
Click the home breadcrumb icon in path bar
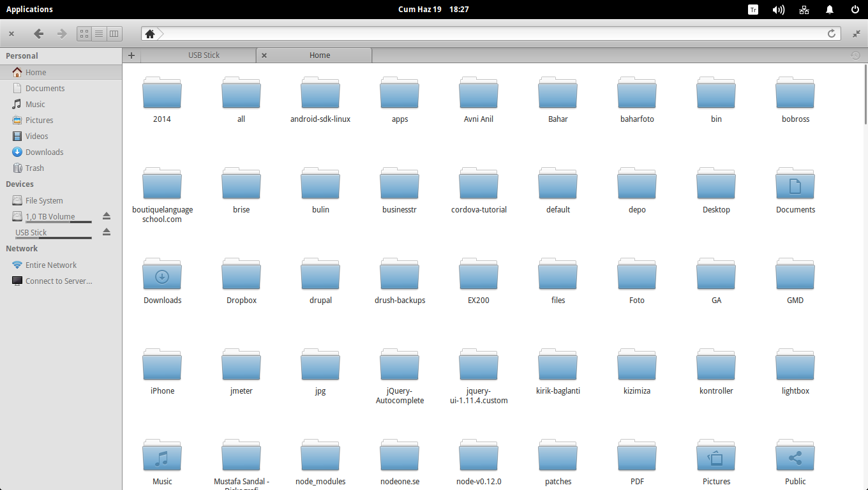pyautogui.click(x=150, y=34)
